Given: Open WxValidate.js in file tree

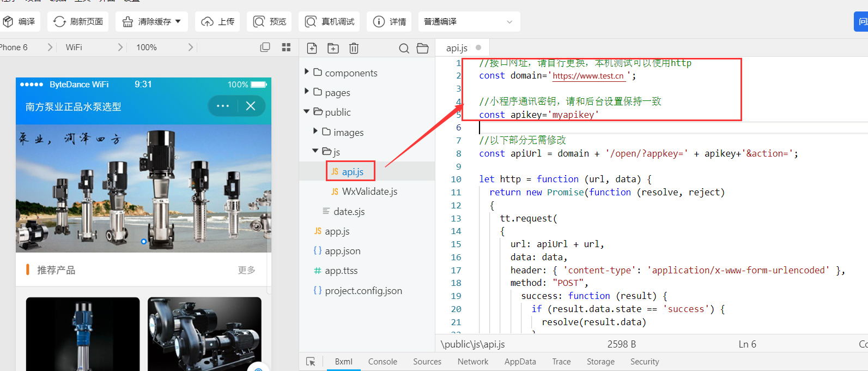Looking at the screenshot, I should 369,192.
